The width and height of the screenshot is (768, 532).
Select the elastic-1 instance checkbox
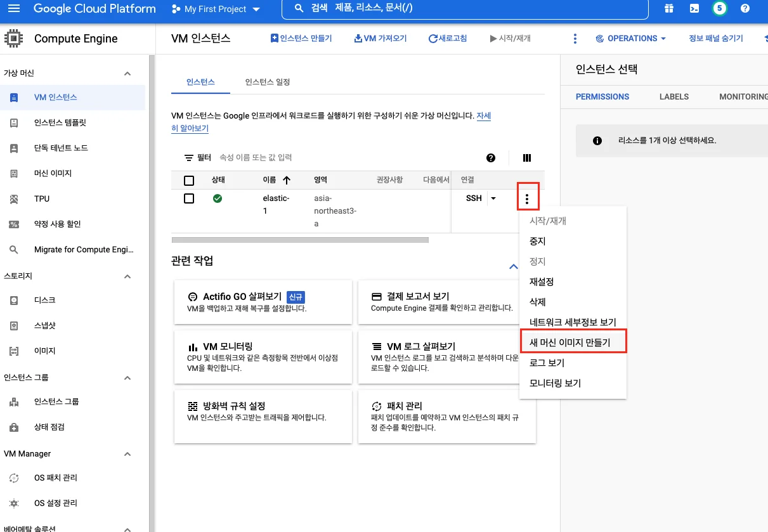click(x=189, y=198)
